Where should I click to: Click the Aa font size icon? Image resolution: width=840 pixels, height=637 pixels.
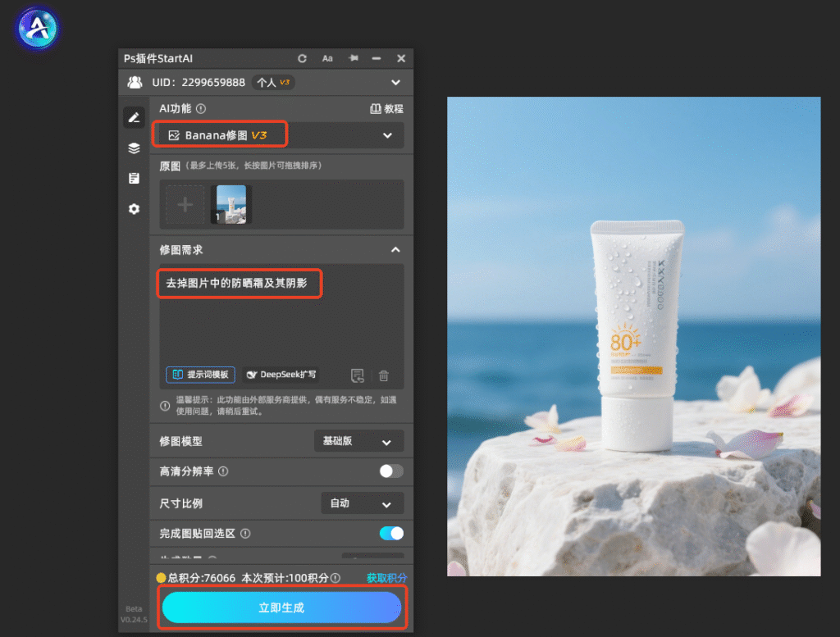tap(327, 58)
